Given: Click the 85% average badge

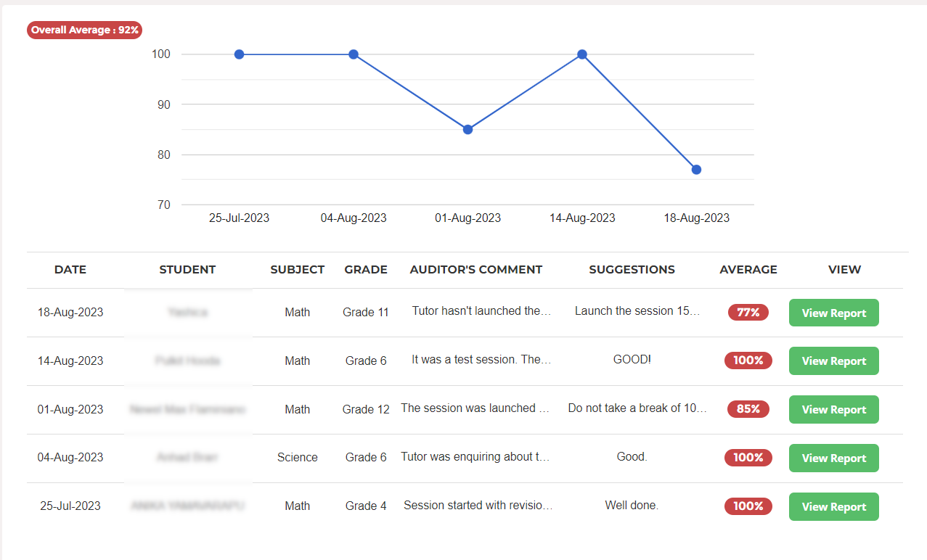Looking at the screenshot, I should [748, 409].
